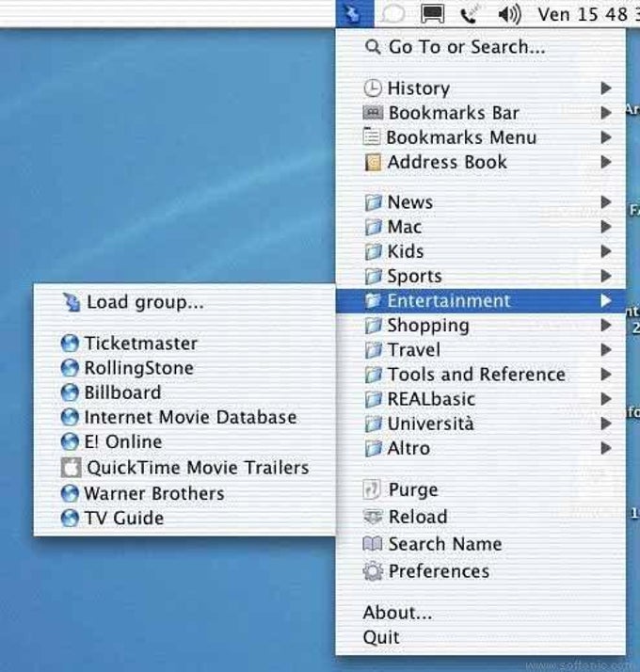640x672 pixels.
Task: Choose Search Name command
Action: 445,544
